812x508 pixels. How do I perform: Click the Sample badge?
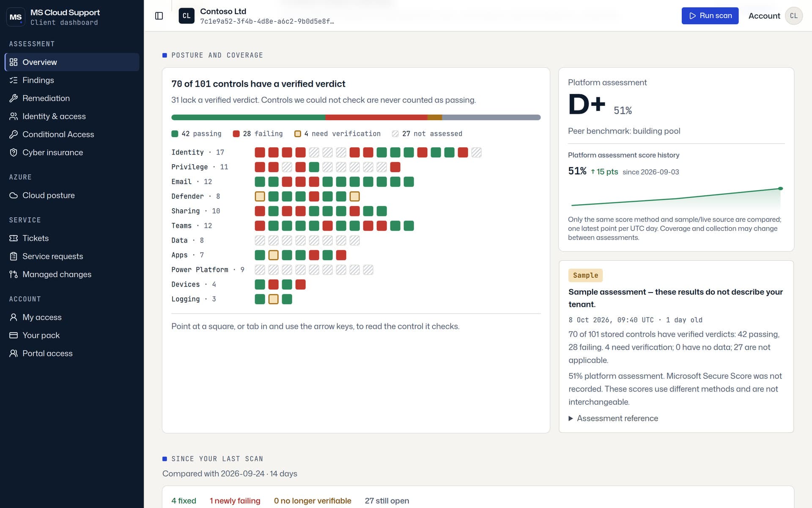pyautogui.click(x=585, y=276)
